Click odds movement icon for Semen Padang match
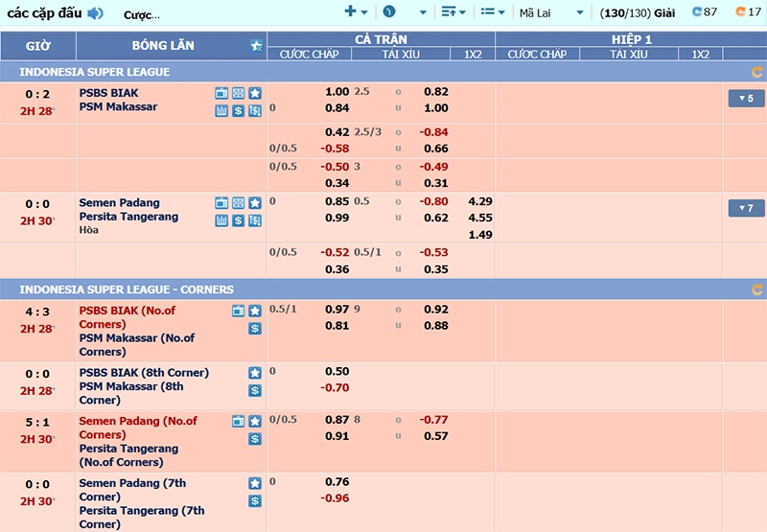Image resolution: width=767 pixels, height=532 pixels. [x=255, y=220]
